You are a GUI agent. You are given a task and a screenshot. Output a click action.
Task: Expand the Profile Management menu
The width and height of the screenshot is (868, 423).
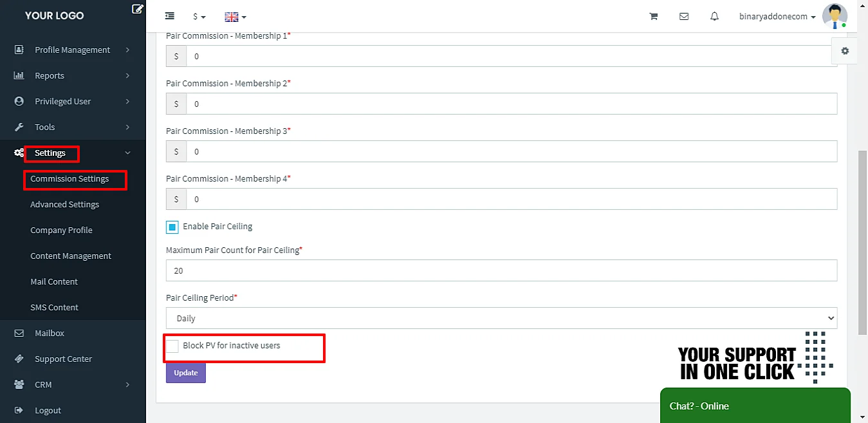click(73, 50)
